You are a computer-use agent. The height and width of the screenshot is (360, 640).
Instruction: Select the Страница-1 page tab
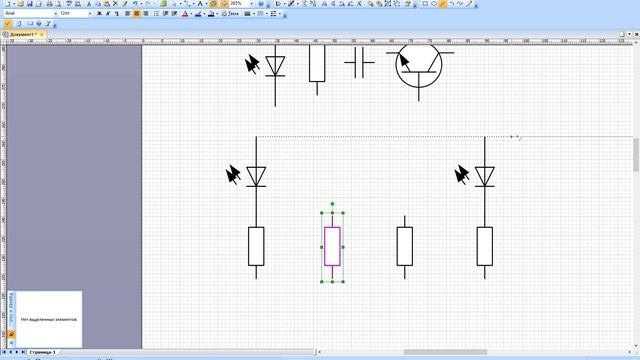pos(42,352)
